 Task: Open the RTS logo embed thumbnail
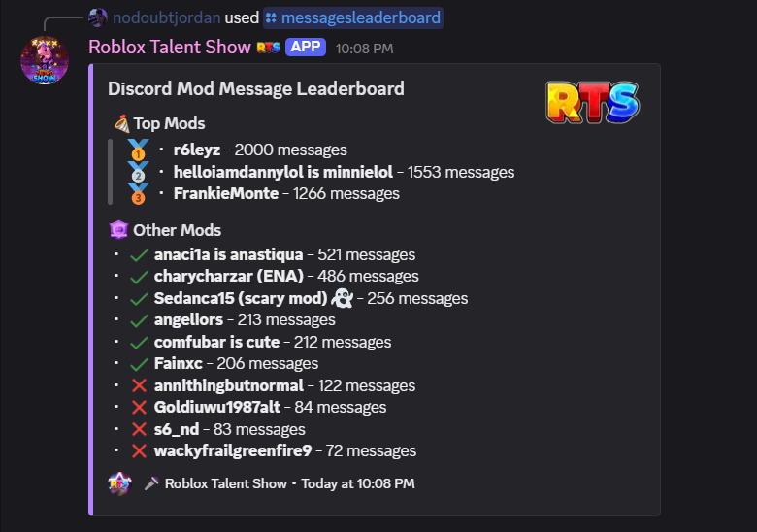(x=592, y=102)
